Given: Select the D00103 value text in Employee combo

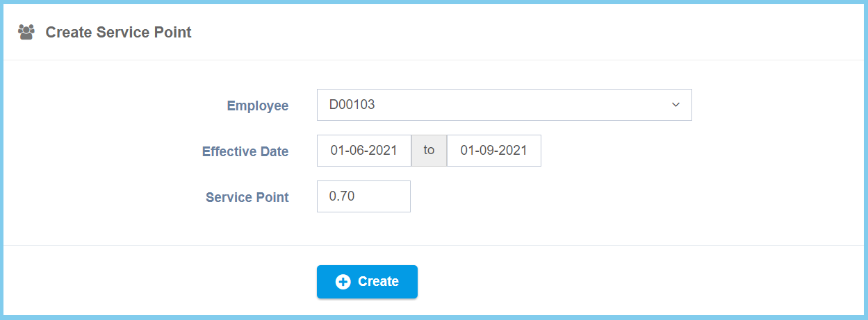Looking at the screenshot, I should point(352,105).
